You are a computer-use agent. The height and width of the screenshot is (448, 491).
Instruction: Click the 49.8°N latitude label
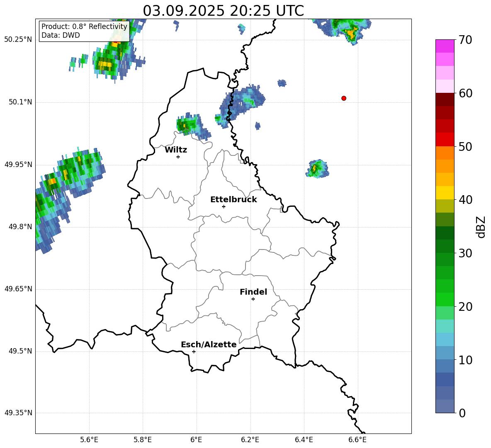pyautogui.click(x=20, y=227)
